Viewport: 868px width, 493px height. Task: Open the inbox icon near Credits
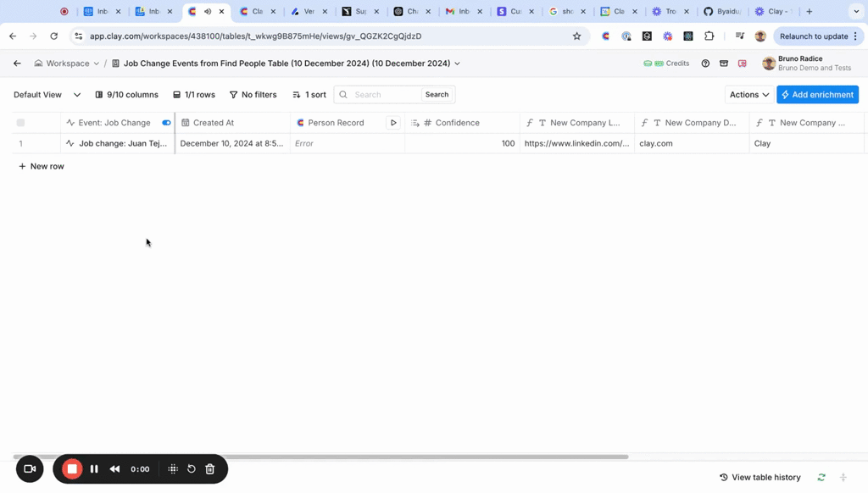pyautogui.click(x=724, y=64)
